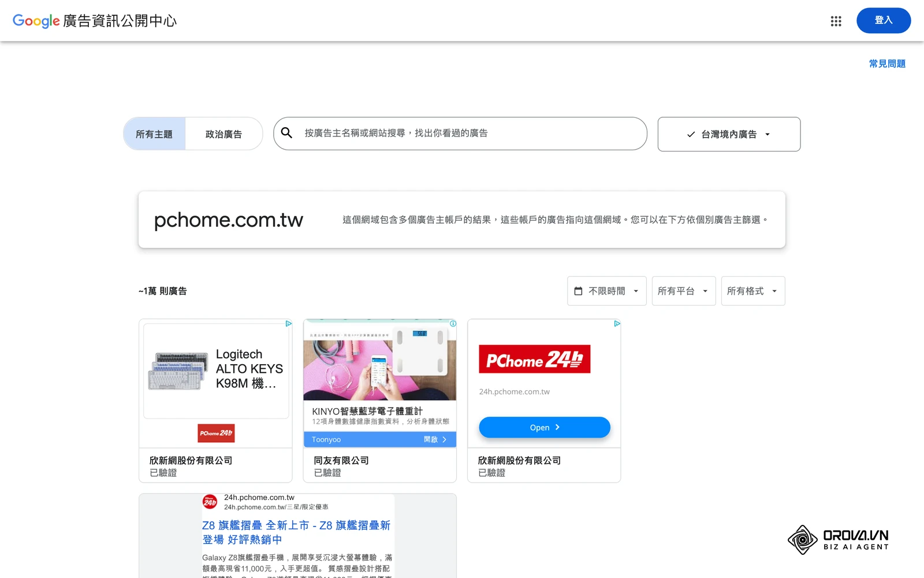
Task: Click the Google logo in header
Action: tap(36, 21)
